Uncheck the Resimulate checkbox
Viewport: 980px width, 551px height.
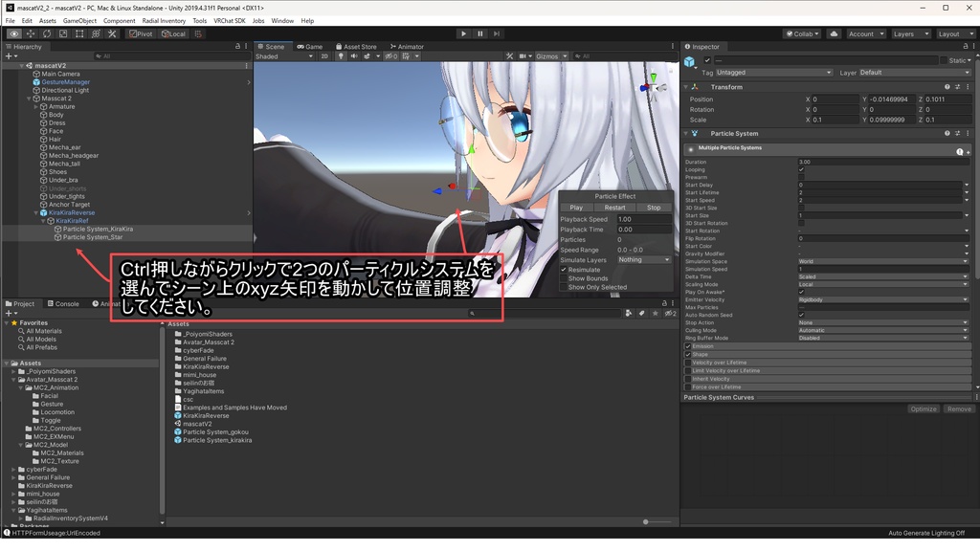pos(563,270)
